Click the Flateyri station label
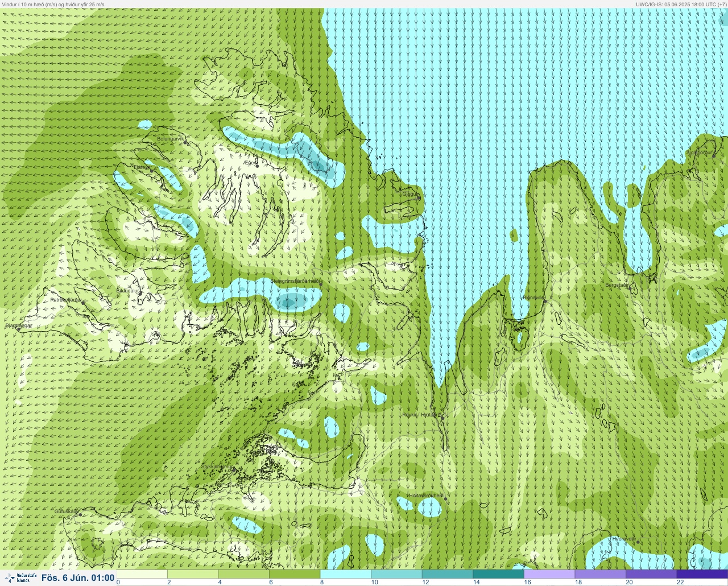Viewport: 728px width, 586px height. (x=142, y=167)
